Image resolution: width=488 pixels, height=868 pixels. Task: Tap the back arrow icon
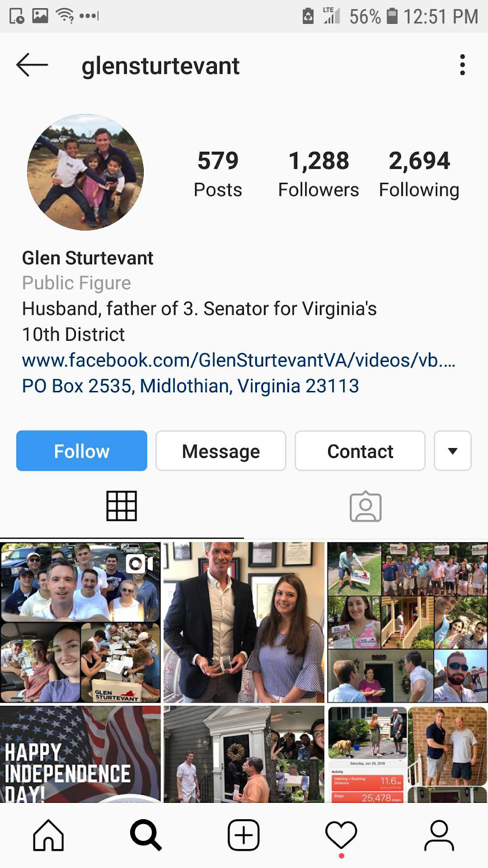pyautogui.click(x=32, y=65)
